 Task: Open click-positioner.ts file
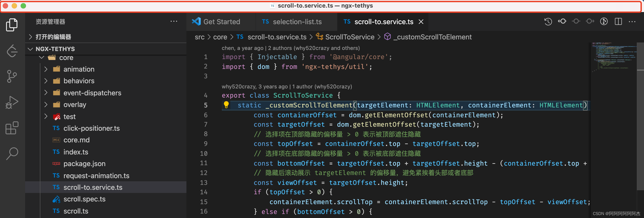coord(106,128)
